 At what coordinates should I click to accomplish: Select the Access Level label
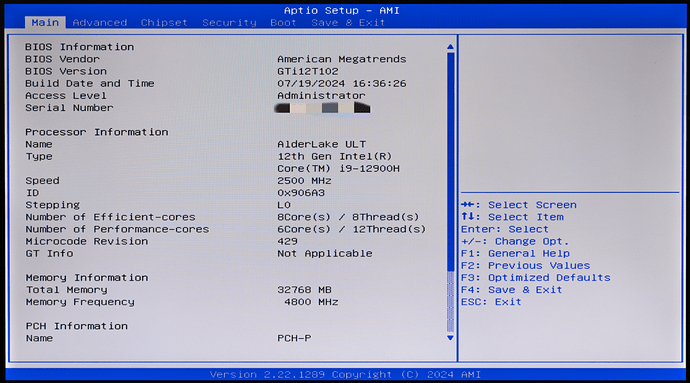point(66,96)
